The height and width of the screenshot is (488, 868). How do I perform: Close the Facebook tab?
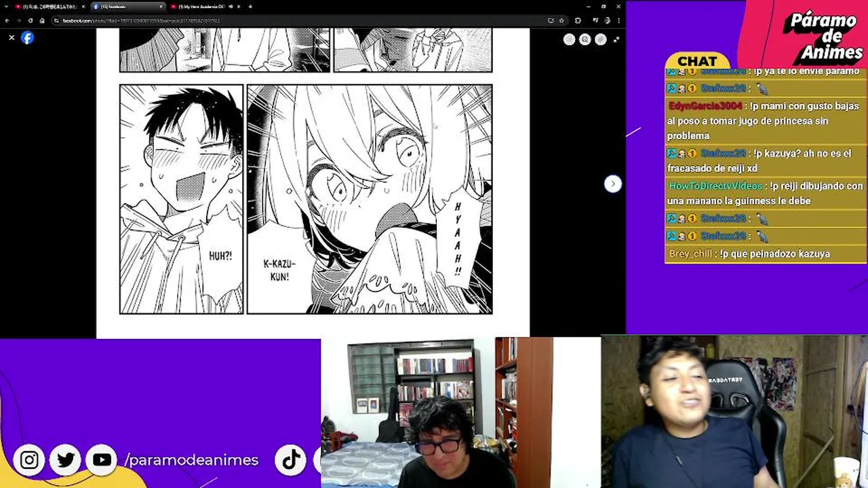(161, 7)
